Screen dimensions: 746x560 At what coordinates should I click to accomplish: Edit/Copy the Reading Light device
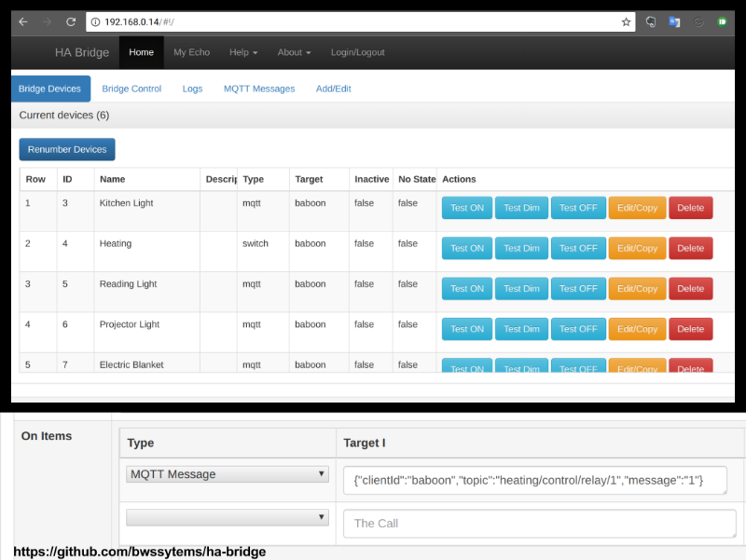pyautogui.click(x=637, y=288)
